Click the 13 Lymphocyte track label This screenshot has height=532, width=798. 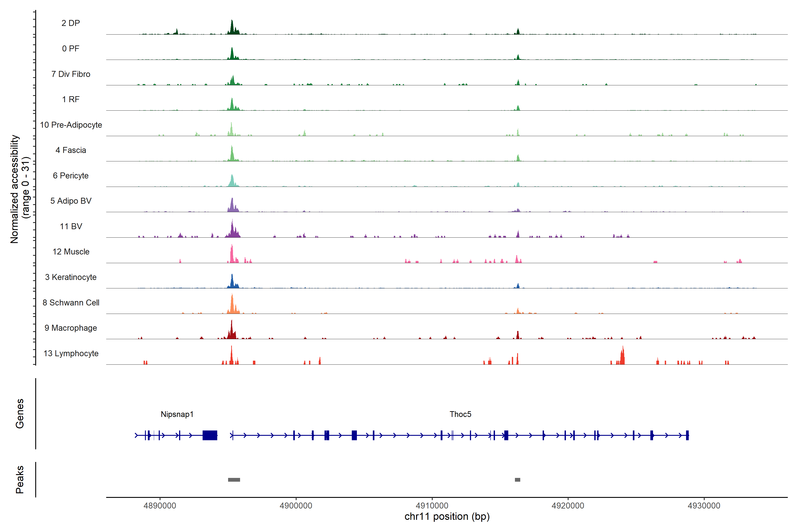[71, 353]
